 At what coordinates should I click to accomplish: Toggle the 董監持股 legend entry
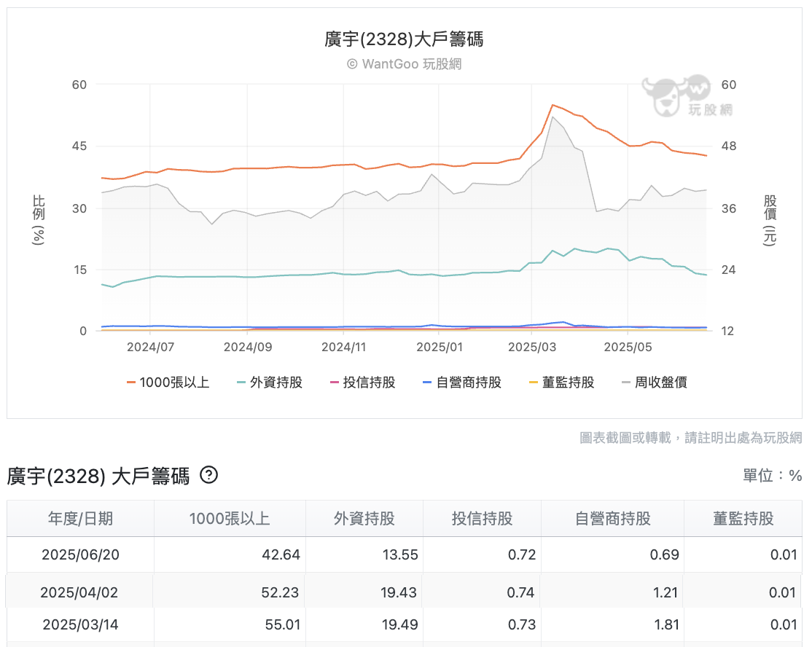click(x=562, y=383)
